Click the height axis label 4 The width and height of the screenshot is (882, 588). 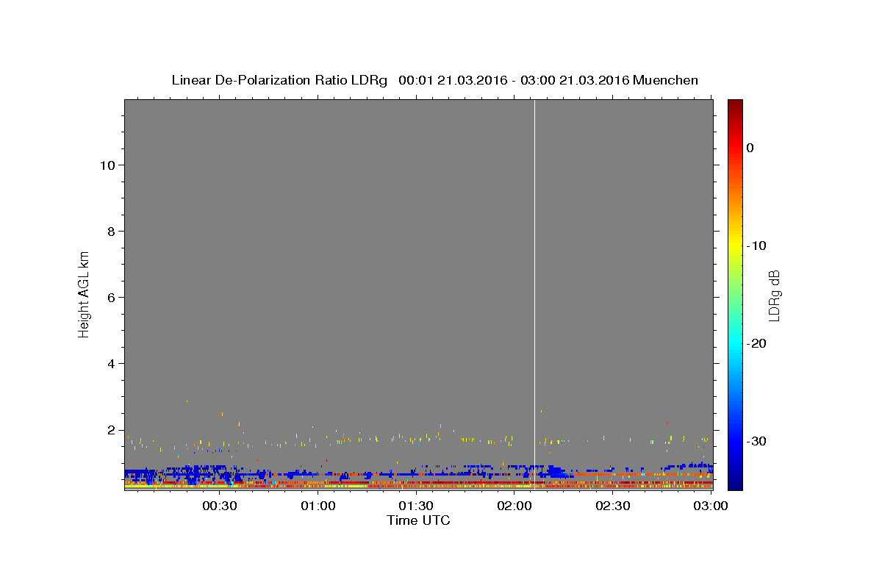(110, 363)
